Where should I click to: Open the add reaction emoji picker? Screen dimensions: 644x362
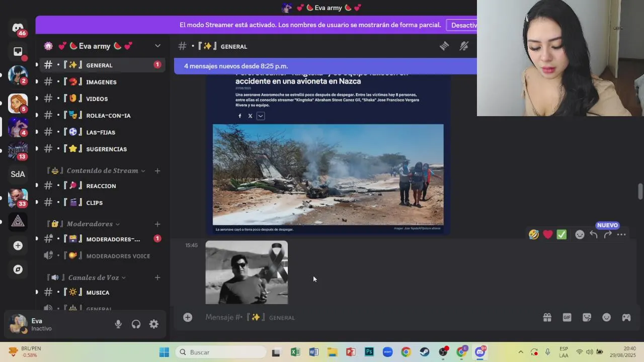(580, 234)
